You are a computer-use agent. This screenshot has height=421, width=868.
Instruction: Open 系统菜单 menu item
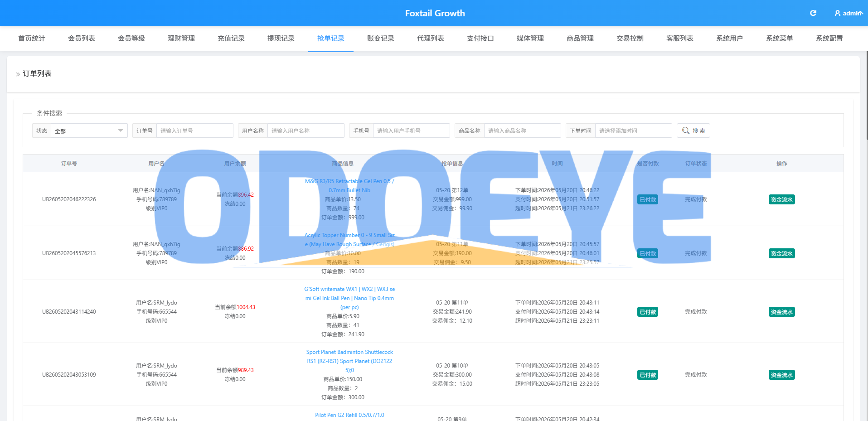pos(780,39)
